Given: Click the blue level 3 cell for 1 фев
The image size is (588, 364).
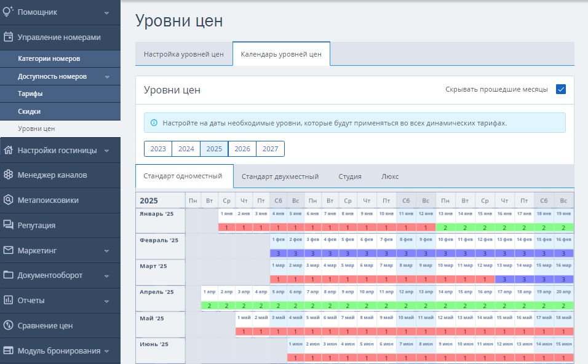Looking at the screenshot, I should point(278,253).
